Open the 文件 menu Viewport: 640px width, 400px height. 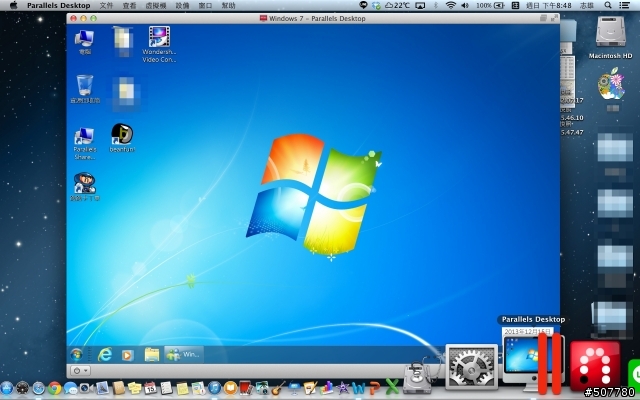[106, 5]
